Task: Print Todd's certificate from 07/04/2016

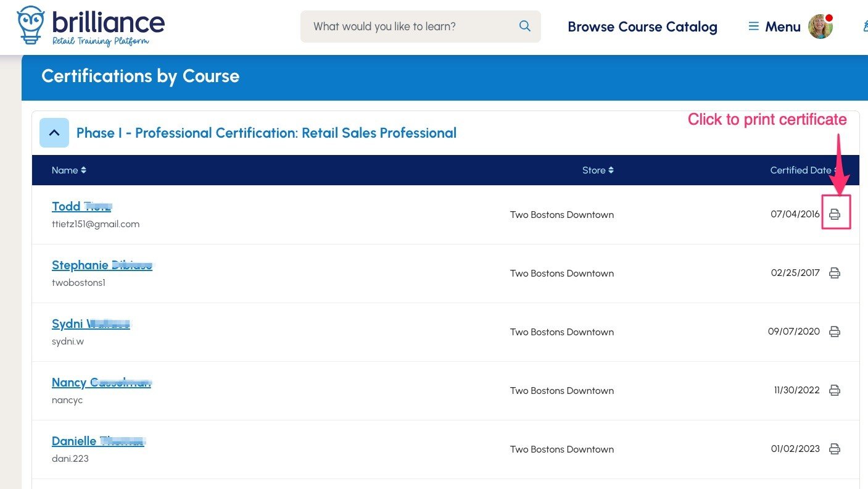Action: [x=835, y=214]
